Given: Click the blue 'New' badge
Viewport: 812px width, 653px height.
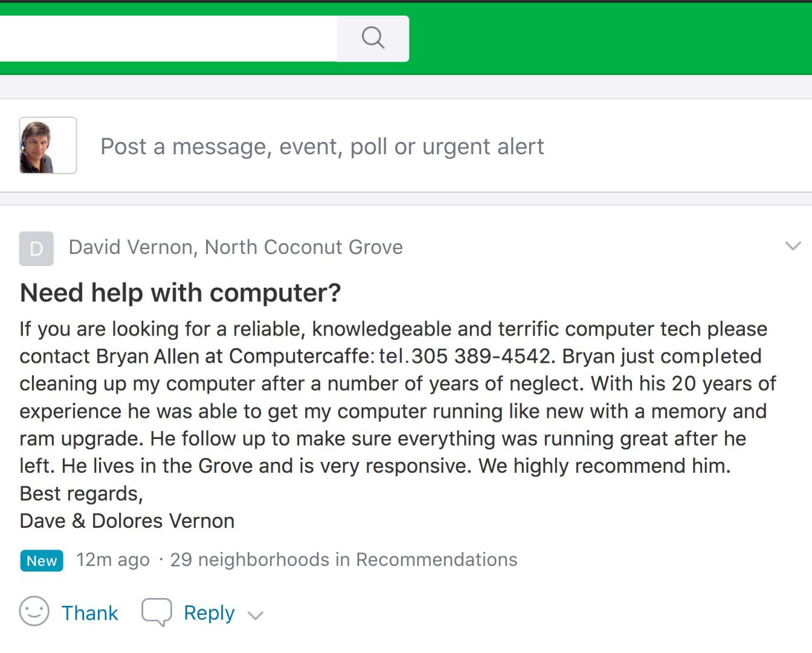Looking at the screenshot, I should point(42,560).
